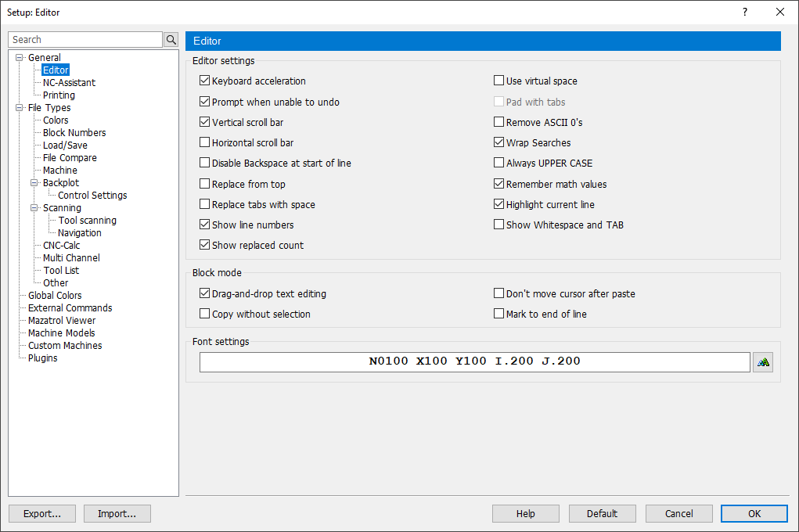
Task: Enable Always UPPER CASE
Action: click(498, 163)
